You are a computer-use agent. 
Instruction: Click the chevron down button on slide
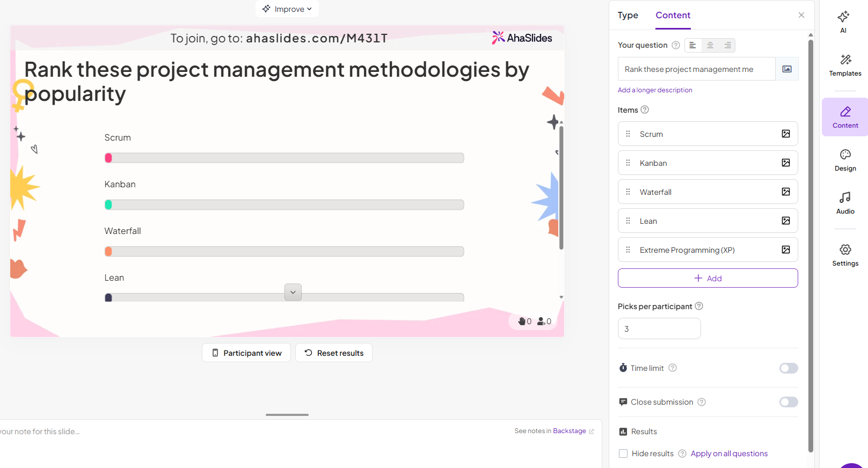(x=293, y=292)
